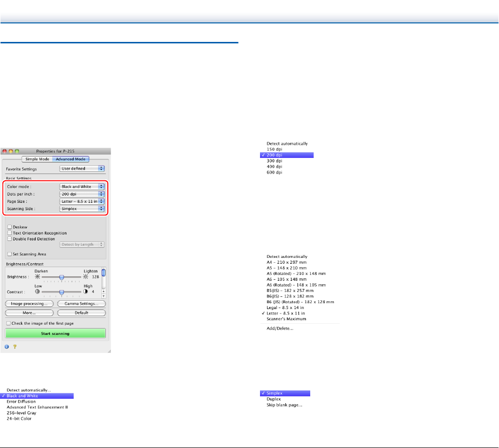Viewport: 499px width, 448px height.
Task: Click the Low contrast circle icon
Action: (x=37, y=292)
